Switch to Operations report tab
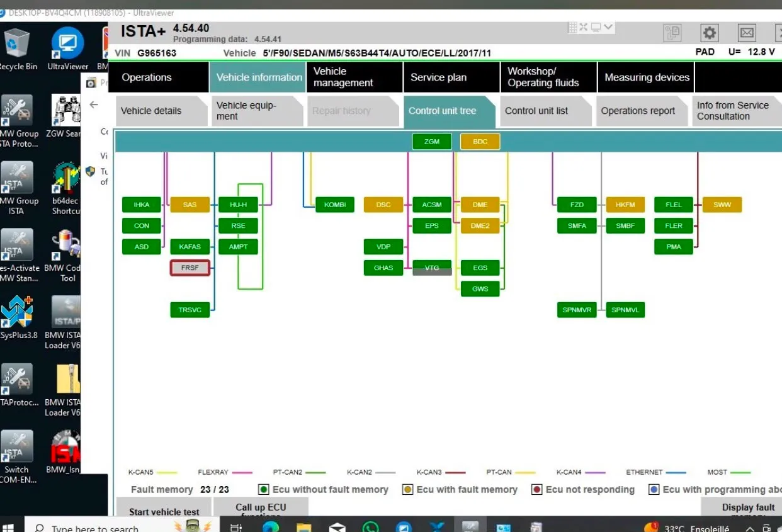782x532 pixels. click(642, 111)
